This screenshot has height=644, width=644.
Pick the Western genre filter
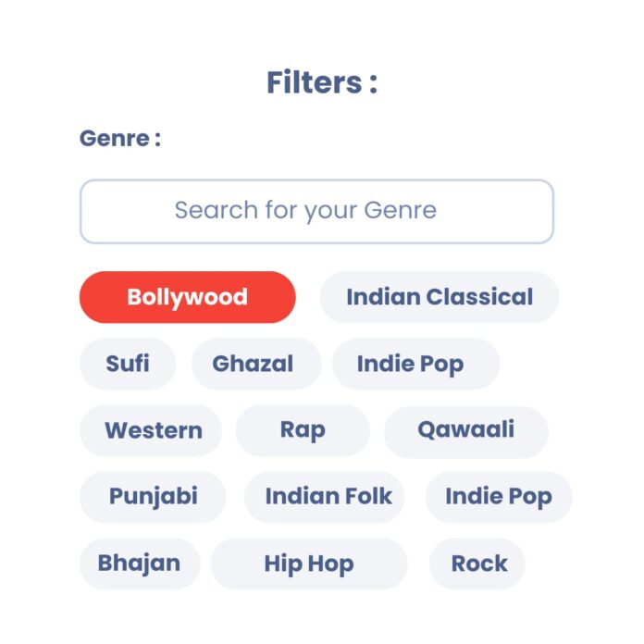153,430
